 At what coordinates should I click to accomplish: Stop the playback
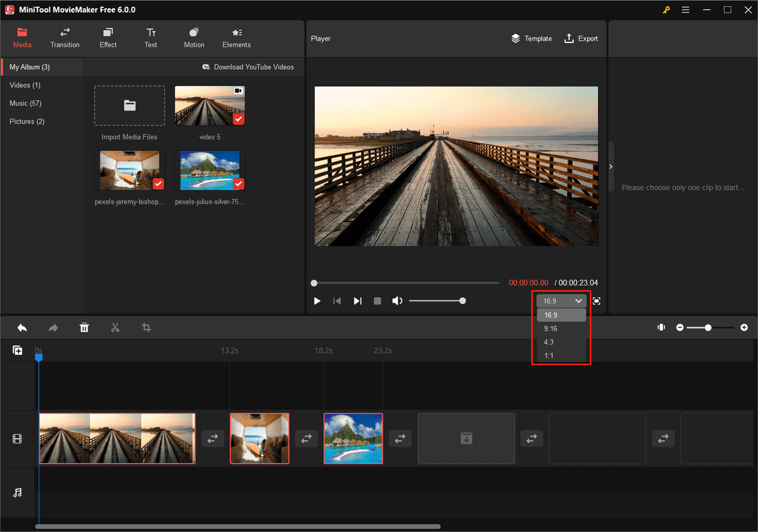[378, 301]
